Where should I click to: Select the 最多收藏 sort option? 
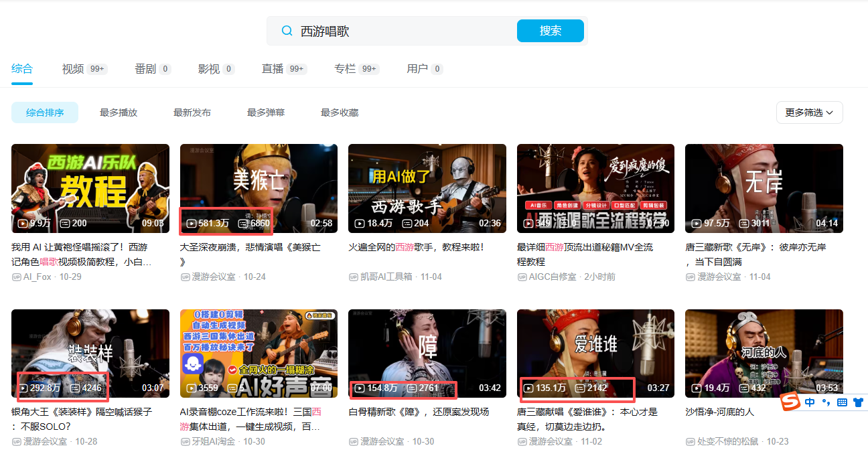(339, 112)
